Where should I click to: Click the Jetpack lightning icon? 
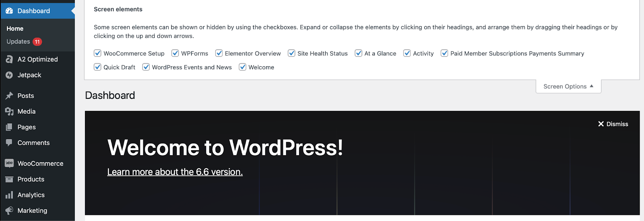9,75
